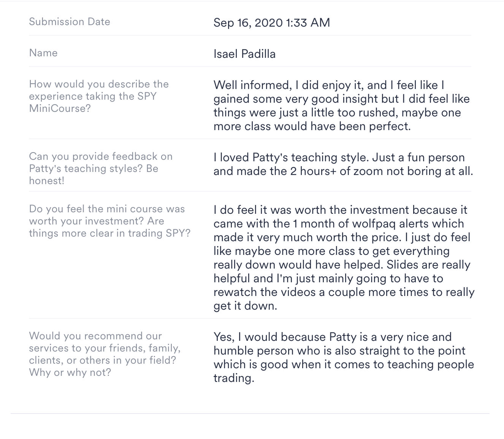Click the answer "I loved Patty's teaching style"

pyautogui.click(x=339, y=157)
